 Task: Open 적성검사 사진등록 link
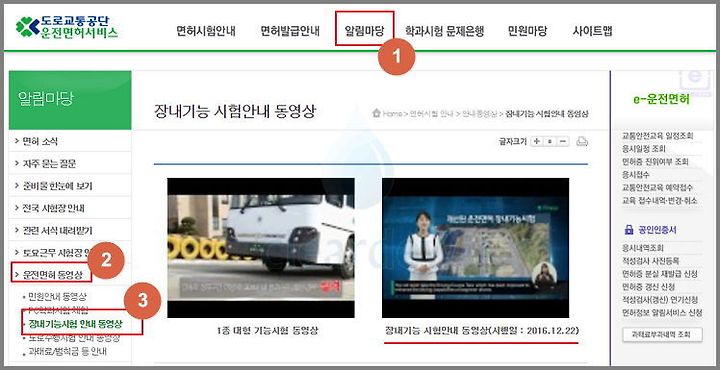click(650, 261)
